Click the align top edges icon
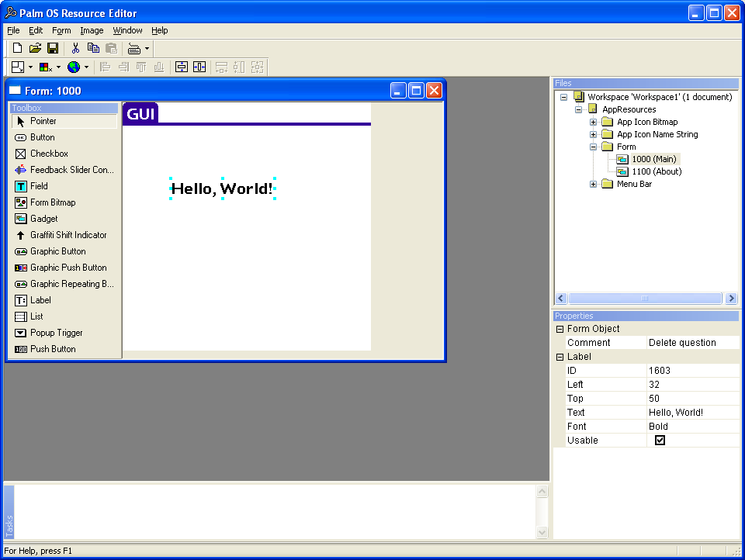This screenshot has width=745, height=560. (x=141, y=67)
